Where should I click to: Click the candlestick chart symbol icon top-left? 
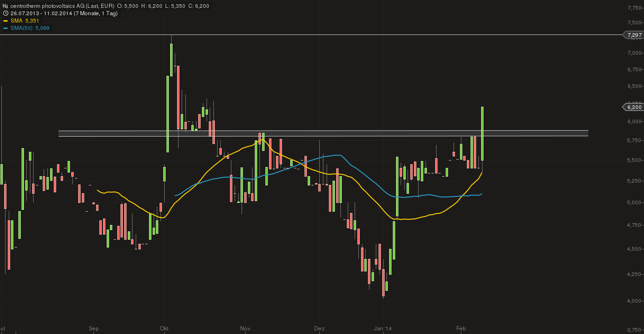point(5,6)
